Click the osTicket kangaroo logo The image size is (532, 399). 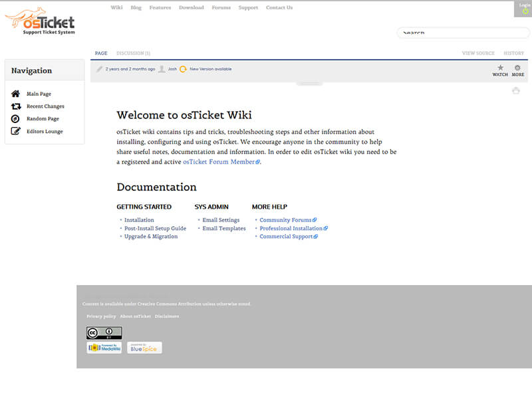(40, 21)
